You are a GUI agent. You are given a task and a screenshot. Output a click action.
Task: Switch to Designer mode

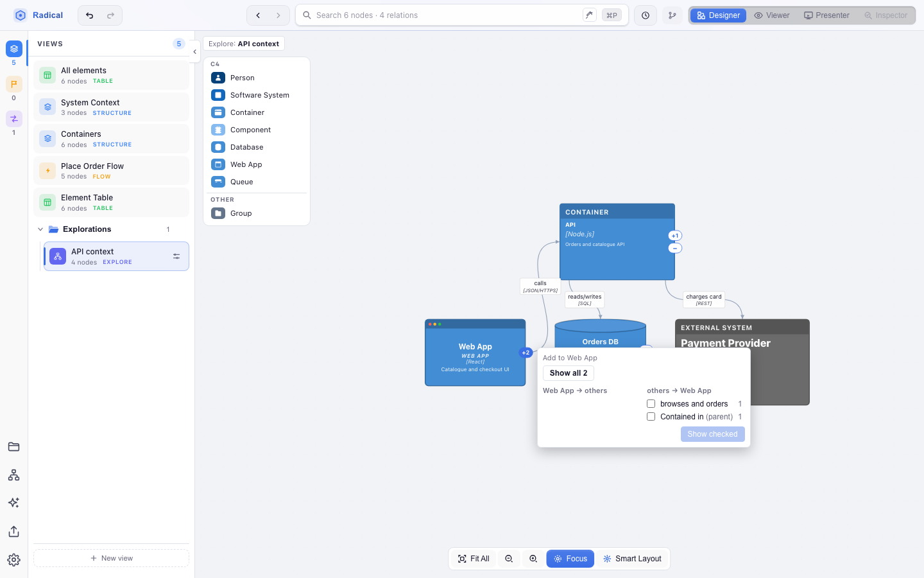719,15
